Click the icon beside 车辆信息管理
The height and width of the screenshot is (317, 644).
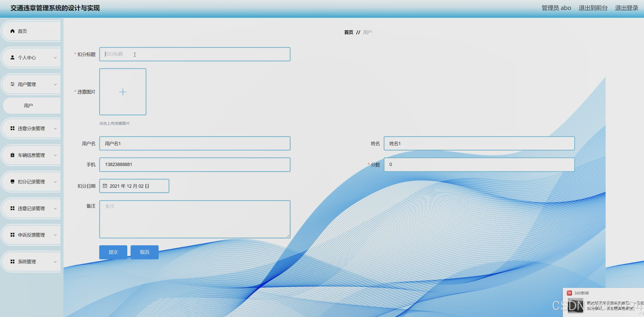(x=12, y=155)
